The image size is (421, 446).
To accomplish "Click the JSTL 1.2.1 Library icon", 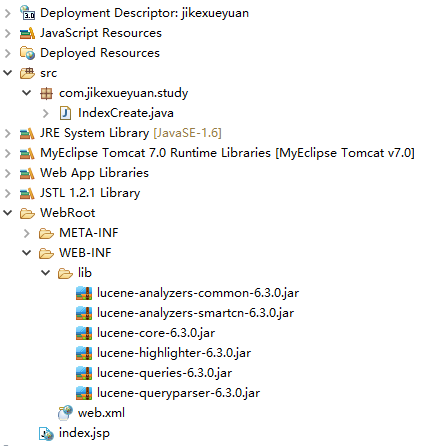I will click(x=27, y=193).
